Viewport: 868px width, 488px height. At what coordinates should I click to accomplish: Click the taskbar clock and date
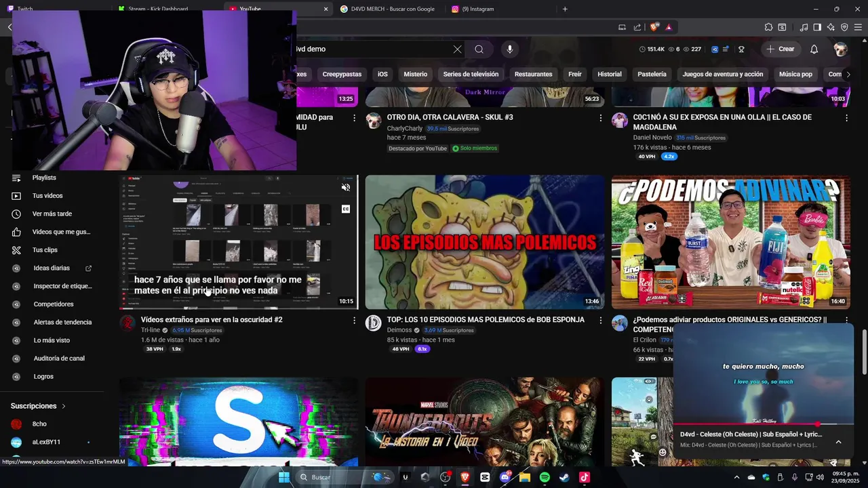point(845,477)
